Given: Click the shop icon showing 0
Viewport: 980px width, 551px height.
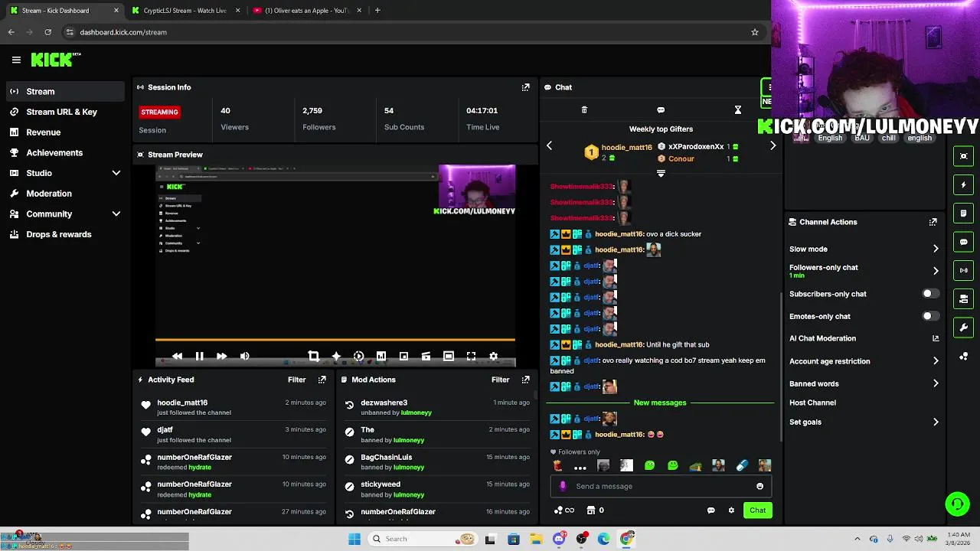Looking at the screenshot, I should pyautogui.click(x=595, y=510).
